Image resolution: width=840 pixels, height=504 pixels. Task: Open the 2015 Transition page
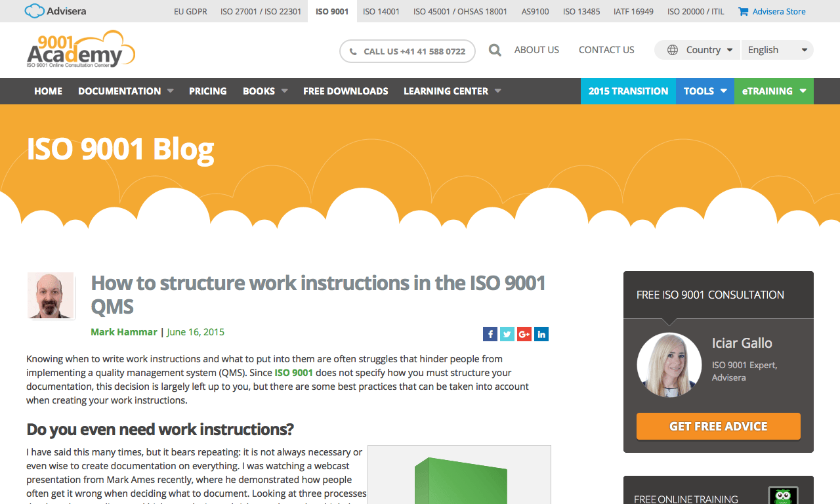coord(628,91)
